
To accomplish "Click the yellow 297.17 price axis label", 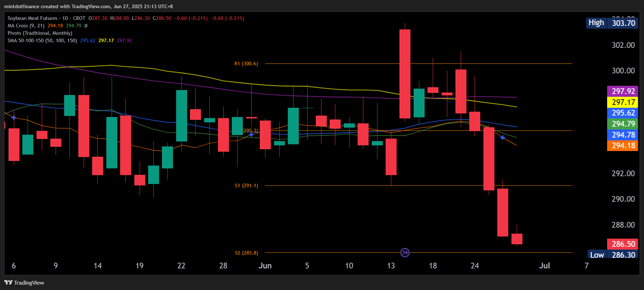I will pyautogui.click(x=623, y=102).
